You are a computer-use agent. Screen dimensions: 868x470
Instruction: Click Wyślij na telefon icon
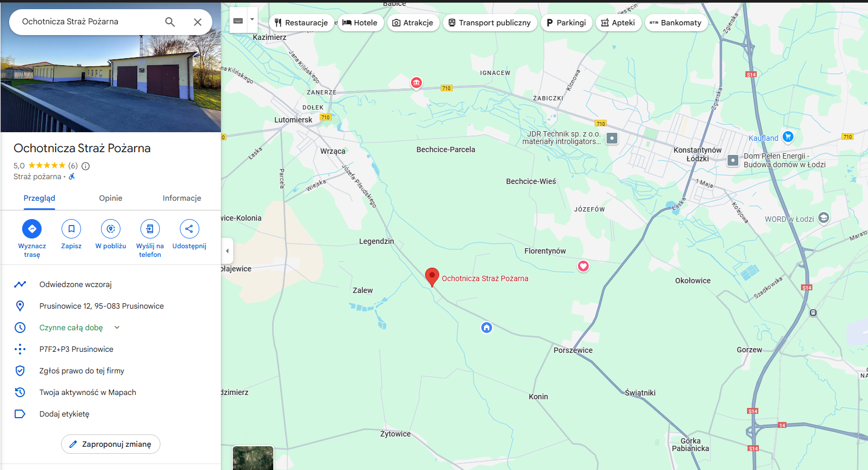(150, 229)
